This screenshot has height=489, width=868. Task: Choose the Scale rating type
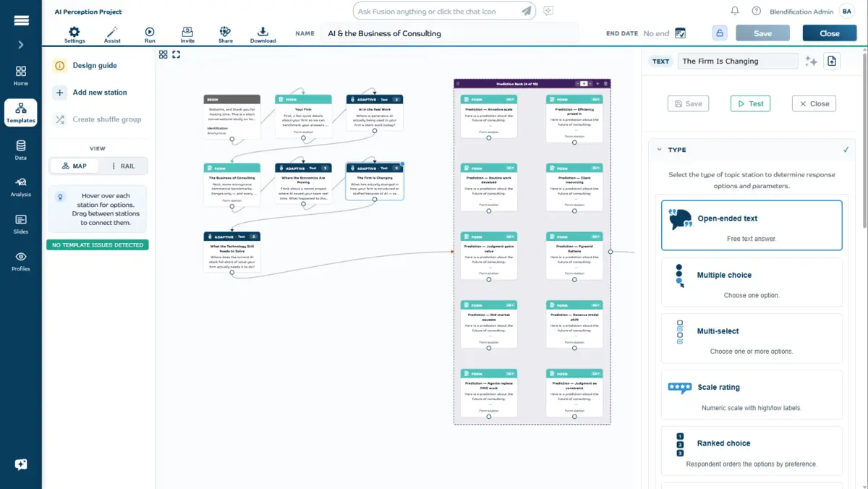pos(752,394)
